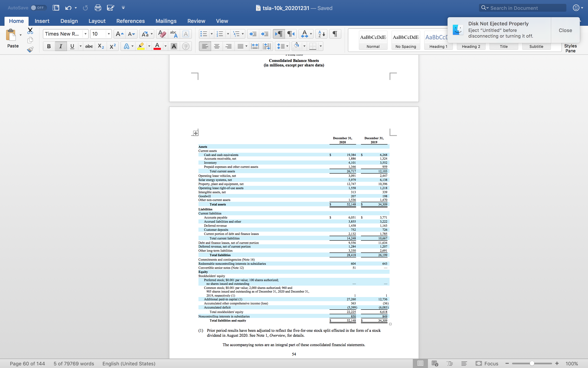The height and width of the screenshot is (368, 588).
Task: Switch to Web Layout view in status bar
Action: [435, 363]
